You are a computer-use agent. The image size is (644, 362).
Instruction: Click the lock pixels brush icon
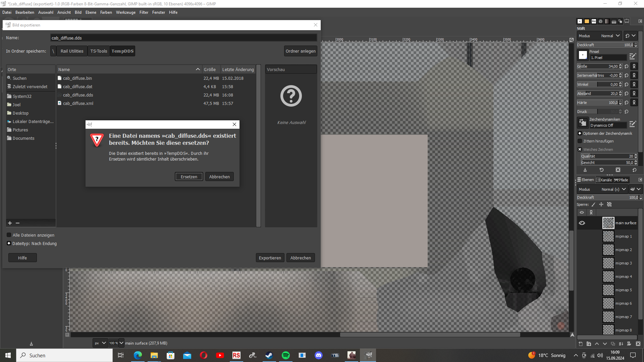[x=593, y=204]
